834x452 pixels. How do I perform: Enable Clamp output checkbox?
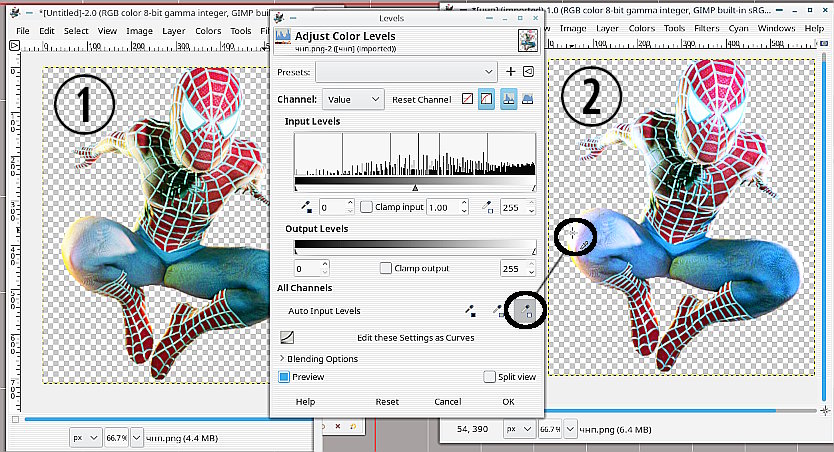(386, 269)
